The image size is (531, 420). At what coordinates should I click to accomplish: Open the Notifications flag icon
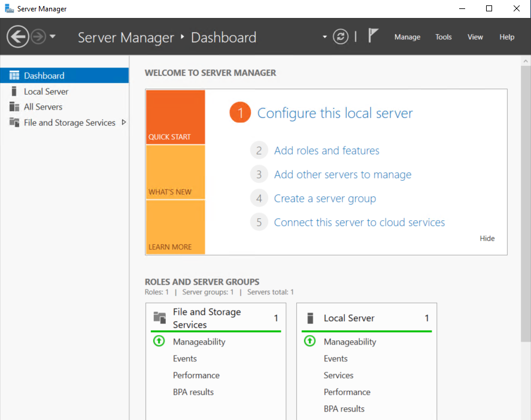pos(373,35)
